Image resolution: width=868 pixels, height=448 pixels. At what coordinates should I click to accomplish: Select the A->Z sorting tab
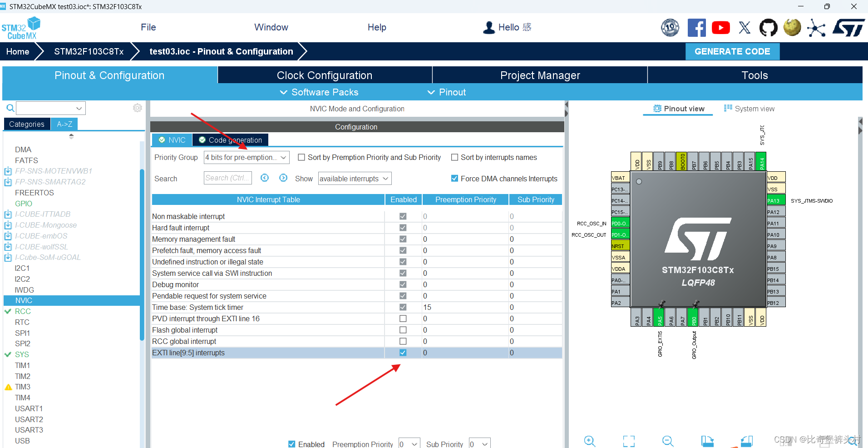tap(64, 124)
